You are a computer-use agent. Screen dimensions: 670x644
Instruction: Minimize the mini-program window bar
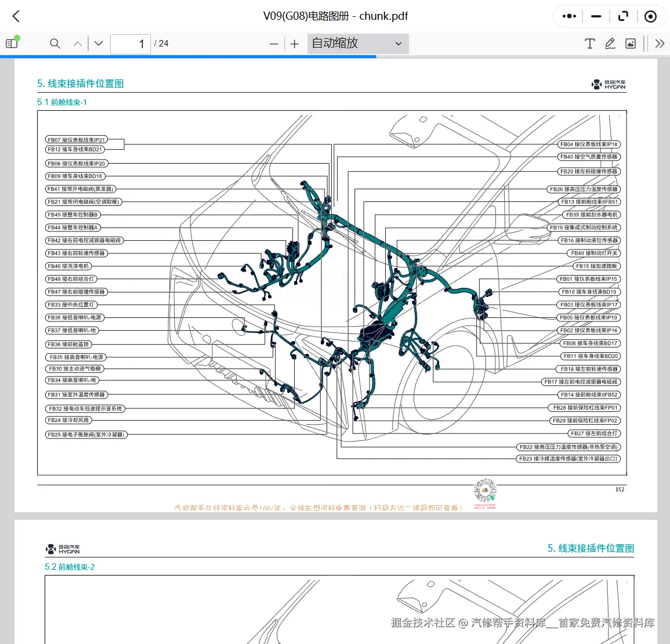(x=596, y=16)
